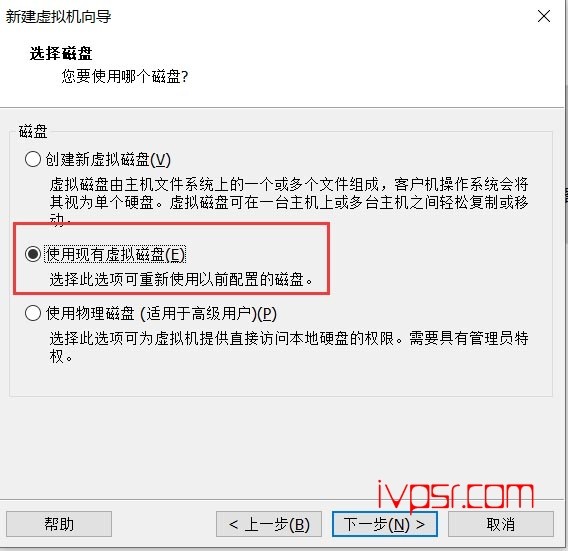The width and height of the screenshot is (568, 551).
Task: Select the 使用现有虚拟磁盘(E) radio button
Action: pyautogui.click(x=33, y=254)
